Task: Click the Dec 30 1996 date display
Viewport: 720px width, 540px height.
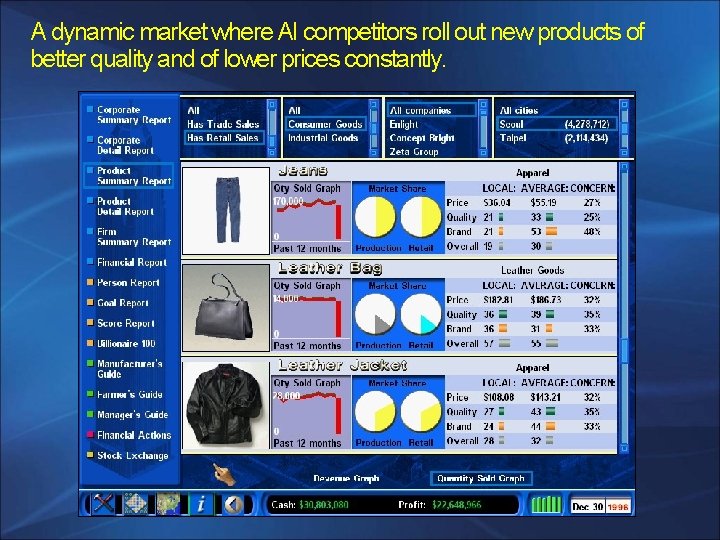Action: [x=601, y=506]
